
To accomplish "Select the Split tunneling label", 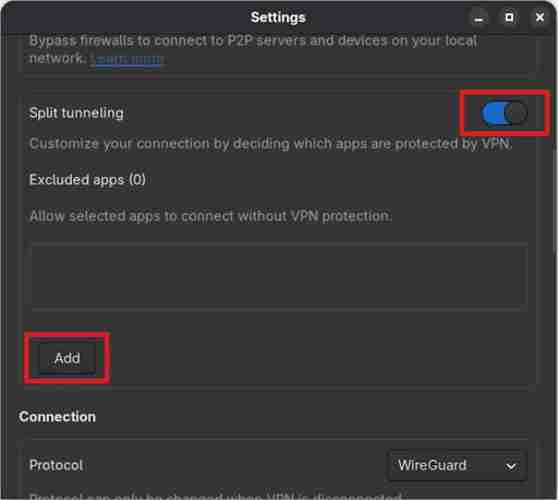I will coord(76,113).
